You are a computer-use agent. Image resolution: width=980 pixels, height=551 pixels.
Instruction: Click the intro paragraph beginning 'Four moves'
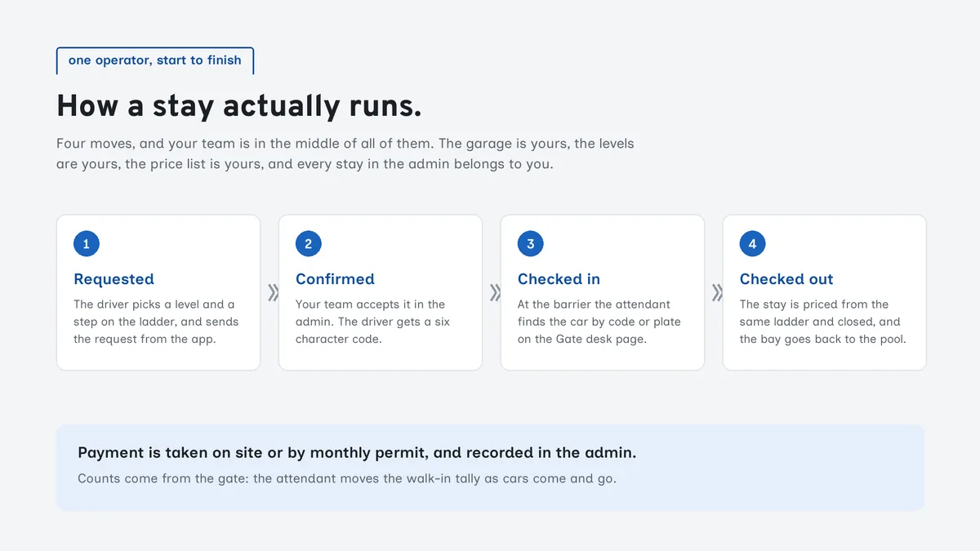pos(345,153)
